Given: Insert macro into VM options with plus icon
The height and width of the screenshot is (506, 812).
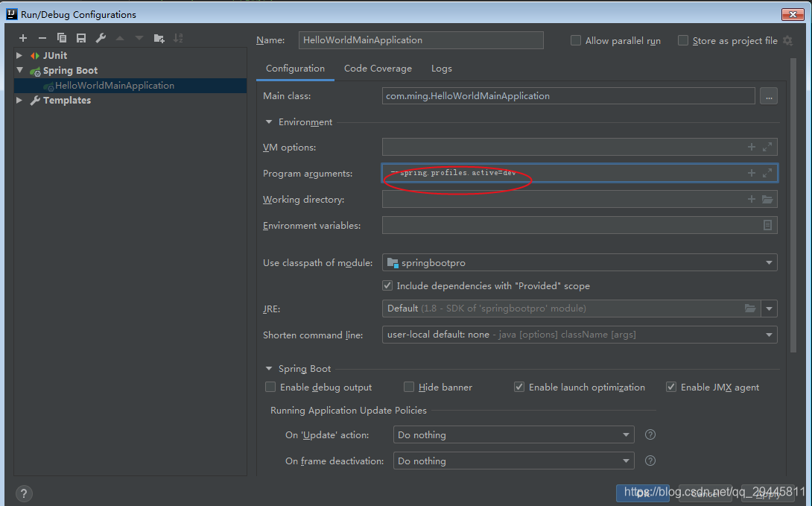Looking at the screenshot, I should tap(752, 147).
